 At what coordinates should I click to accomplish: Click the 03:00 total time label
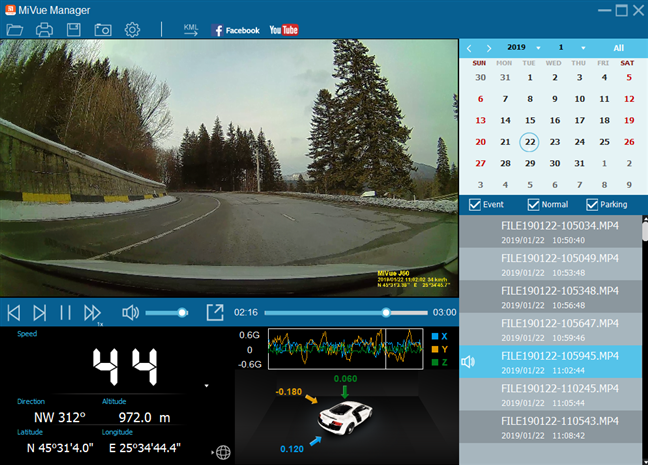pos(444,312)
